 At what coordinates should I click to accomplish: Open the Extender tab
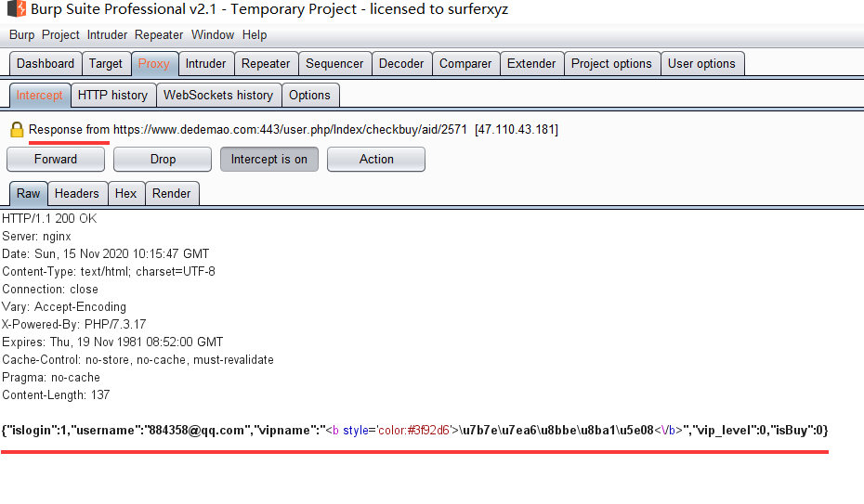(531, 64)
